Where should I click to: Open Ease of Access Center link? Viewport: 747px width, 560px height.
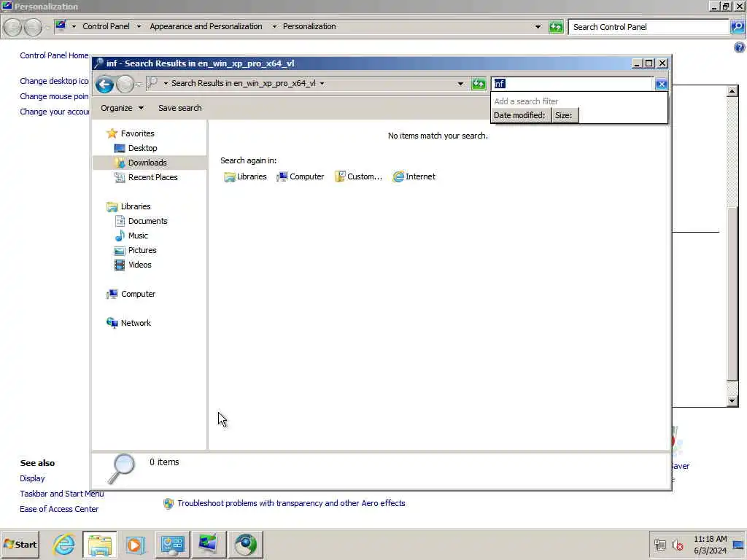point(59,509)
